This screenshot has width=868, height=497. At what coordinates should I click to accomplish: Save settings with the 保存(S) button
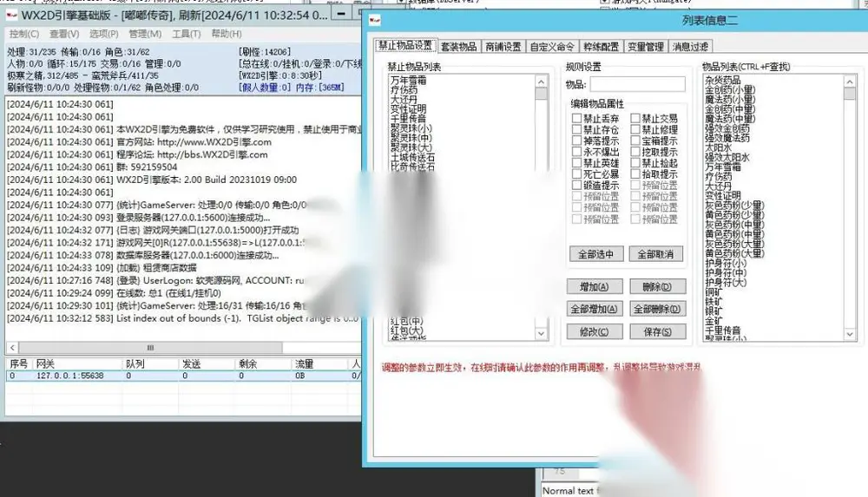[x=658, y=331]
